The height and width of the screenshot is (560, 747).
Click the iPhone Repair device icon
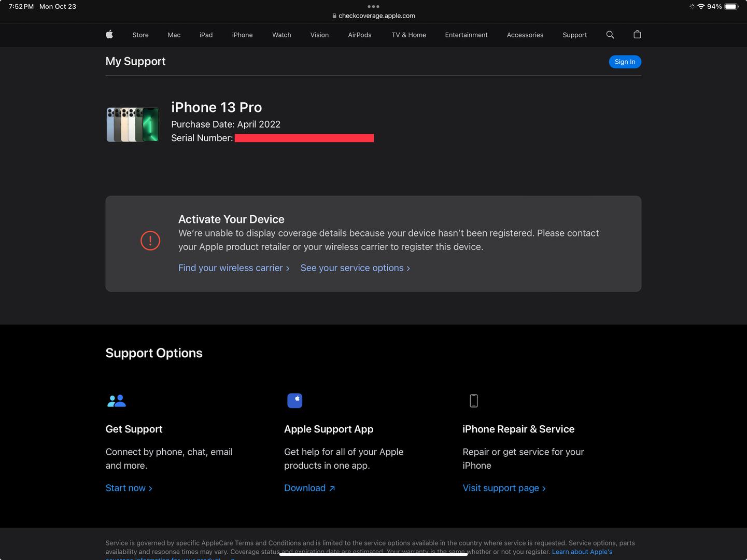click(x=474, y=401)
